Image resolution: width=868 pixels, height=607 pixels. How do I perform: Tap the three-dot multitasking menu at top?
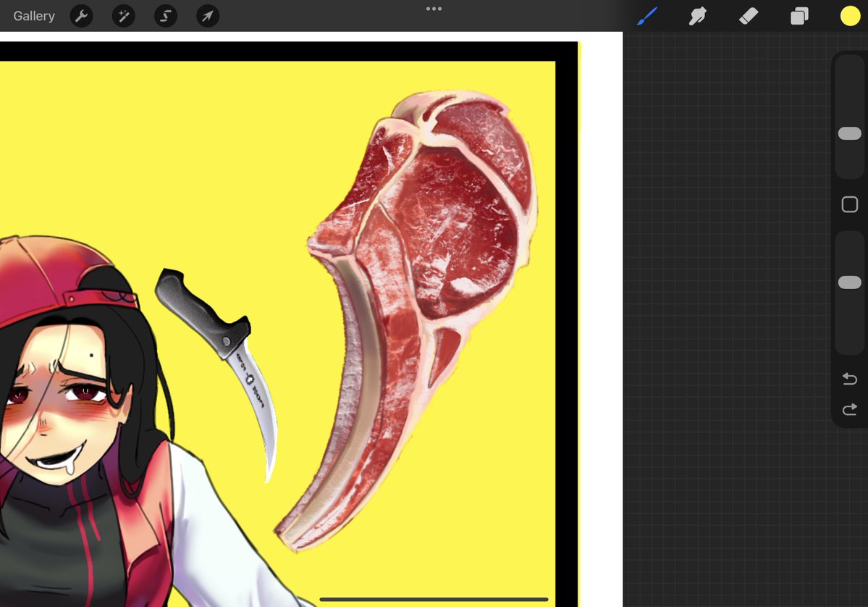coord(434,9)
